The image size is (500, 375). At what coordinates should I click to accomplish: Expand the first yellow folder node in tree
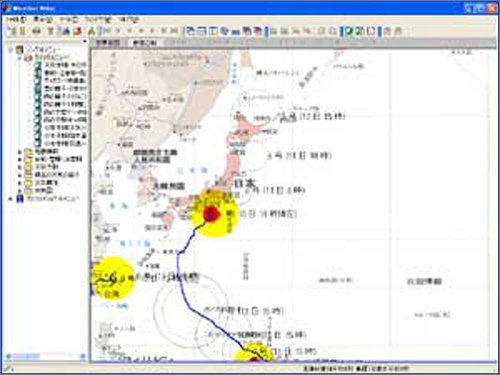[x=20, y=151]
